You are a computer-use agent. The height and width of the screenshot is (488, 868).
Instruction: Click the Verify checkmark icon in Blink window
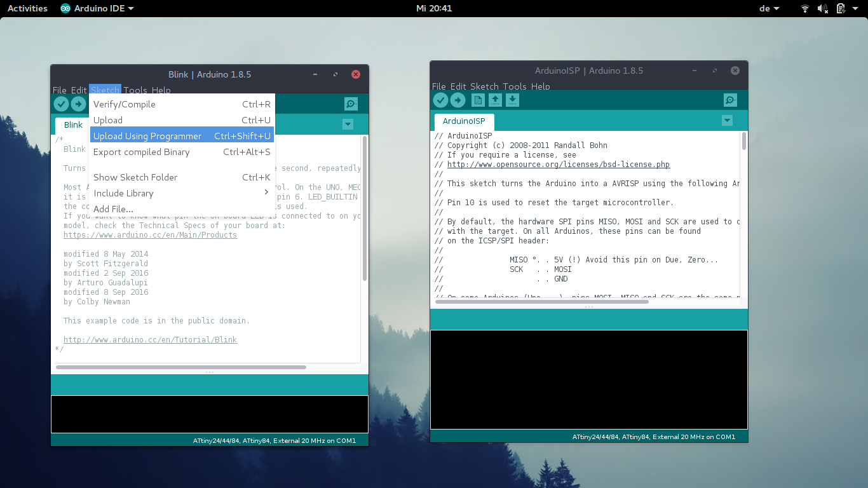[61, 104]
